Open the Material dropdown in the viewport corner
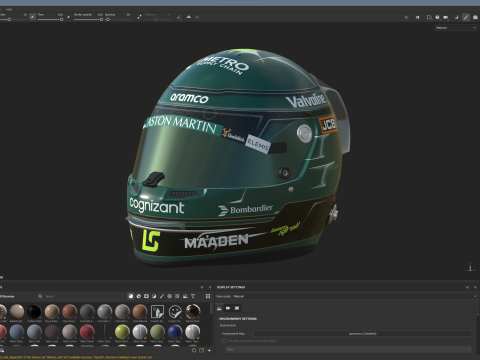 coord(456,28)
